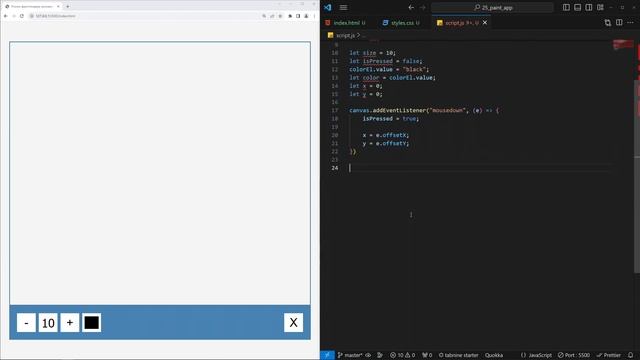
Task: Open editor more actions ellipsis
Action: tap(631, 23)
